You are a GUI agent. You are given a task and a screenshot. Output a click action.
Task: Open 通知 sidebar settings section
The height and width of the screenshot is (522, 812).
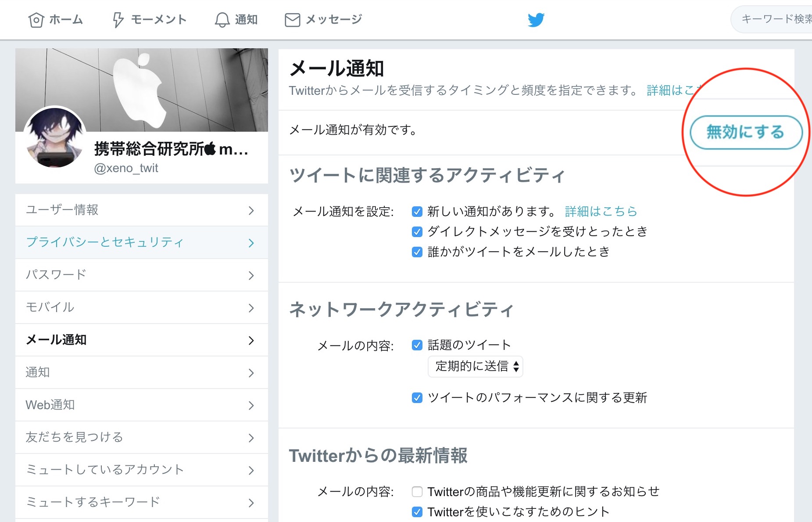[x=142, y=372]
